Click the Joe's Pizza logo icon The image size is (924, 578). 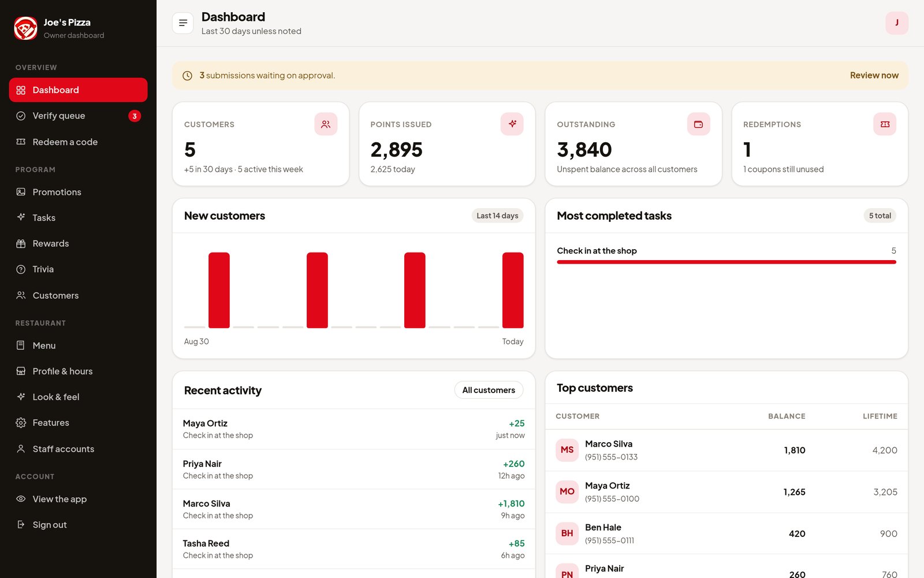(x=25, y=28)
